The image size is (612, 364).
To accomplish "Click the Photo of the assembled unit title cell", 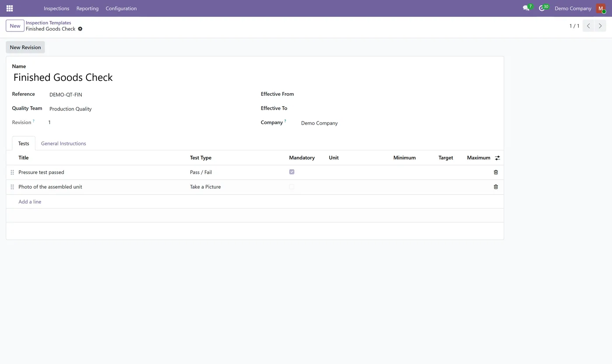I will pos(101,187).
